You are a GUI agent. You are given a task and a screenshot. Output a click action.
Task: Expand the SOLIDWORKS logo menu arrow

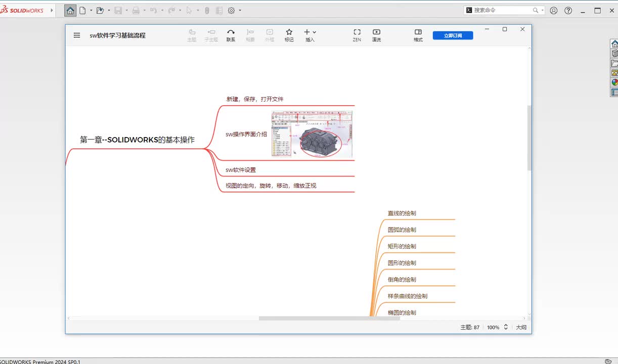point(52,10)
